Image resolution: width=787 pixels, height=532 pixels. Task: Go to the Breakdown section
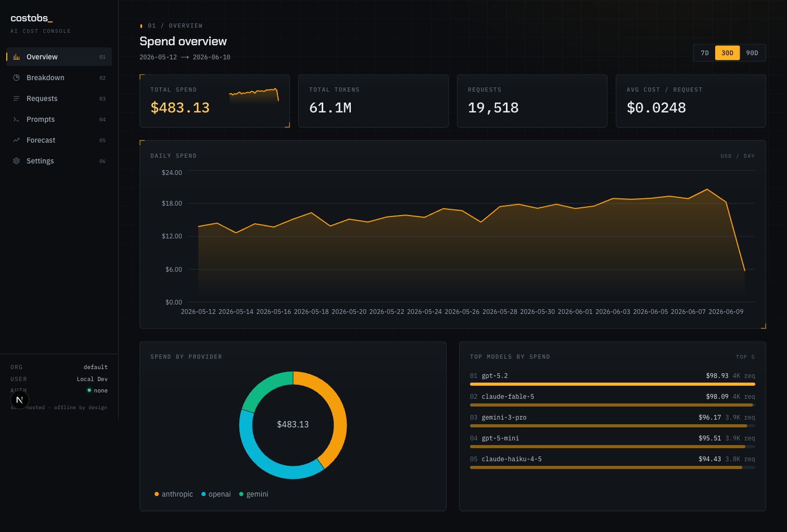(59, 78)
